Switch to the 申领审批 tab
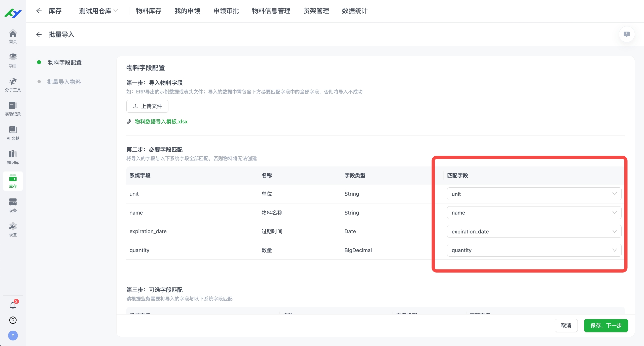 click(x=226, y=11)
